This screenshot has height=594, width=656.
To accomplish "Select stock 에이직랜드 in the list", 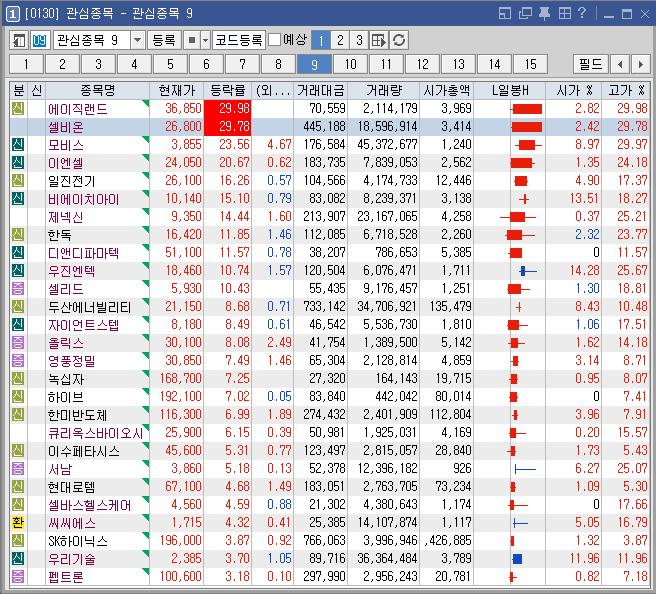I will (78, 109).
